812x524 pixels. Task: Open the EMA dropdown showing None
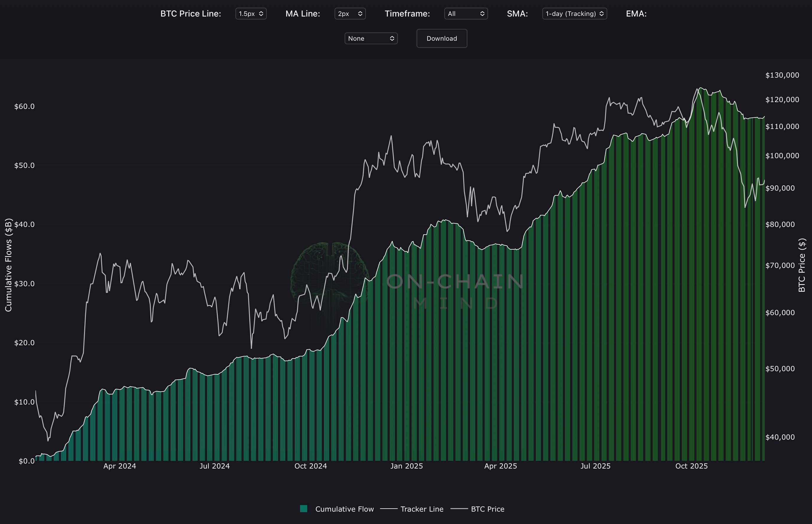(x=371, y=38)
